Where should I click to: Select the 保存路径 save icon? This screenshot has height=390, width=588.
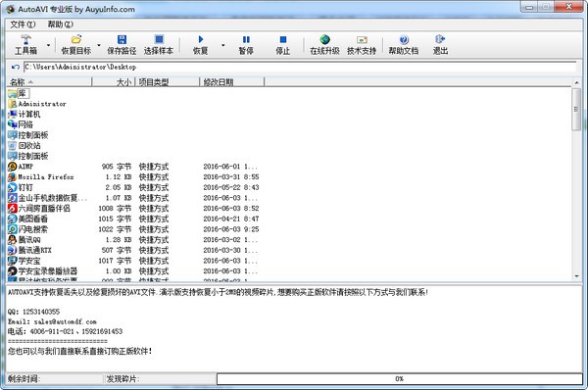pos(122,39)
